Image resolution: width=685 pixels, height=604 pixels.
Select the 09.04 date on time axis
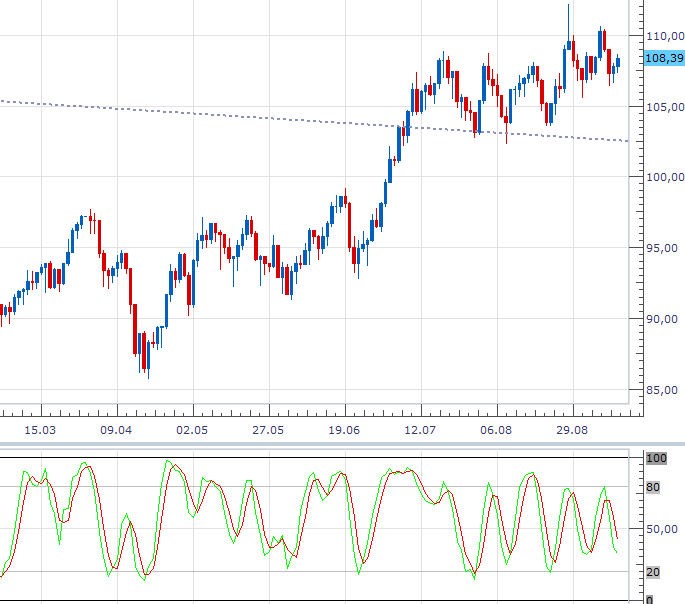coord(116,429)
